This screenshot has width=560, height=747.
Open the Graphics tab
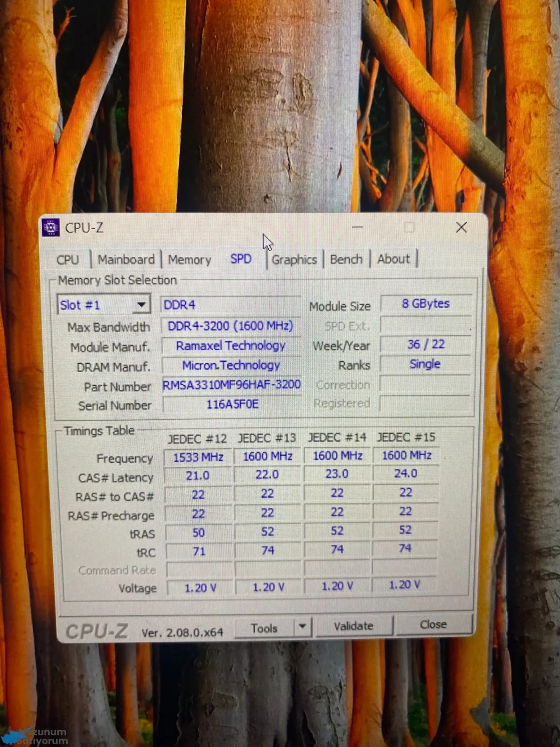pyautogui.click(x=294, y=260)
